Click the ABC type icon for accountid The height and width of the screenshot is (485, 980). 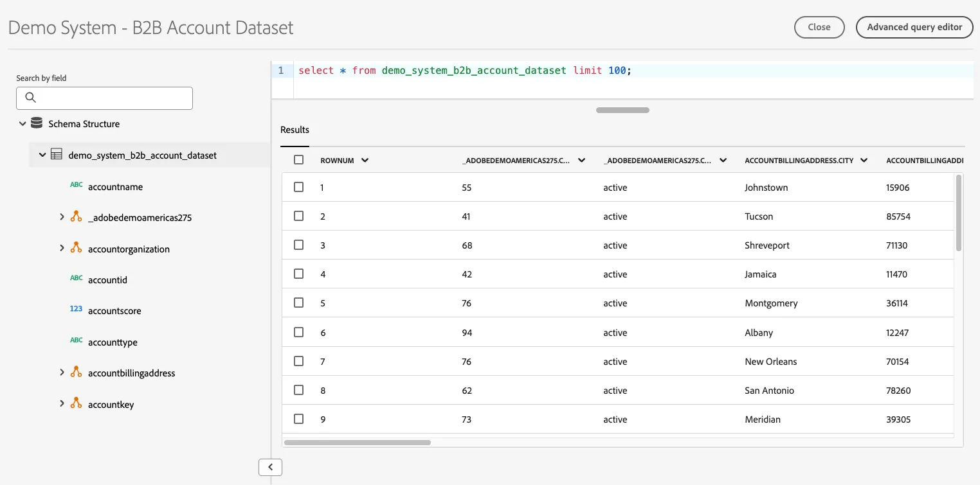77,279
